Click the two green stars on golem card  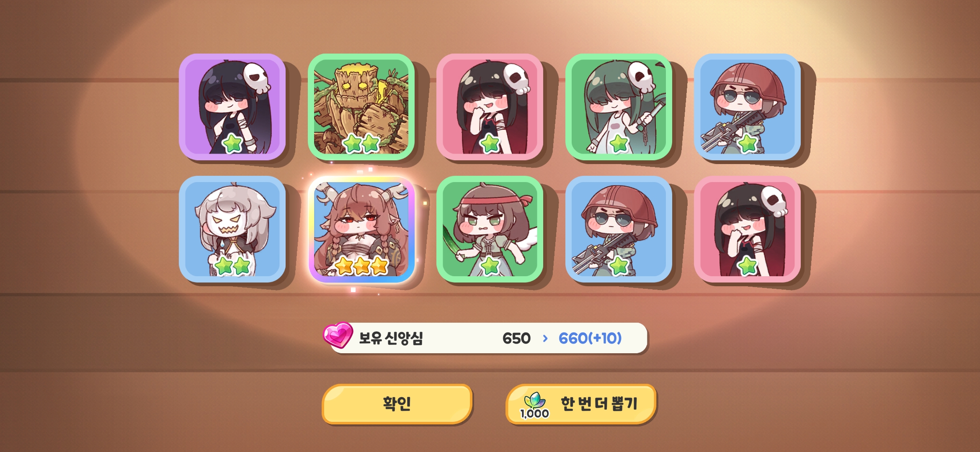361,144
